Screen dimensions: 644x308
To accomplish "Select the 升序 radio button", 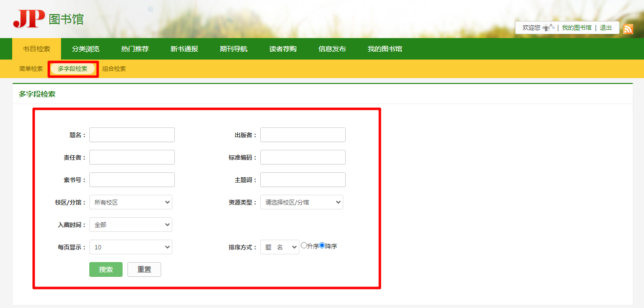I will click(304, 246).
